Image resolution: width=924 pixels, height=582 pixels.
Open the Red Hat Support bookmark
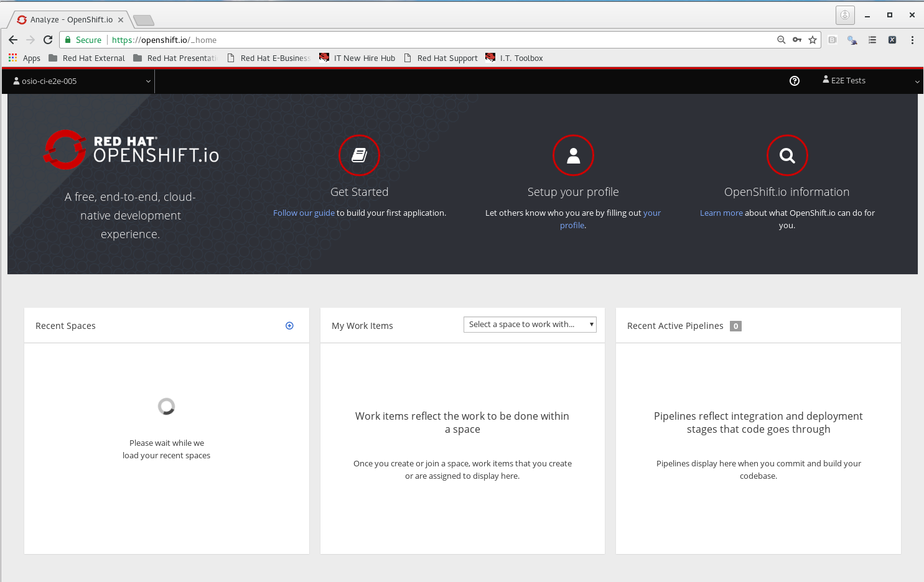coord(447,58)
